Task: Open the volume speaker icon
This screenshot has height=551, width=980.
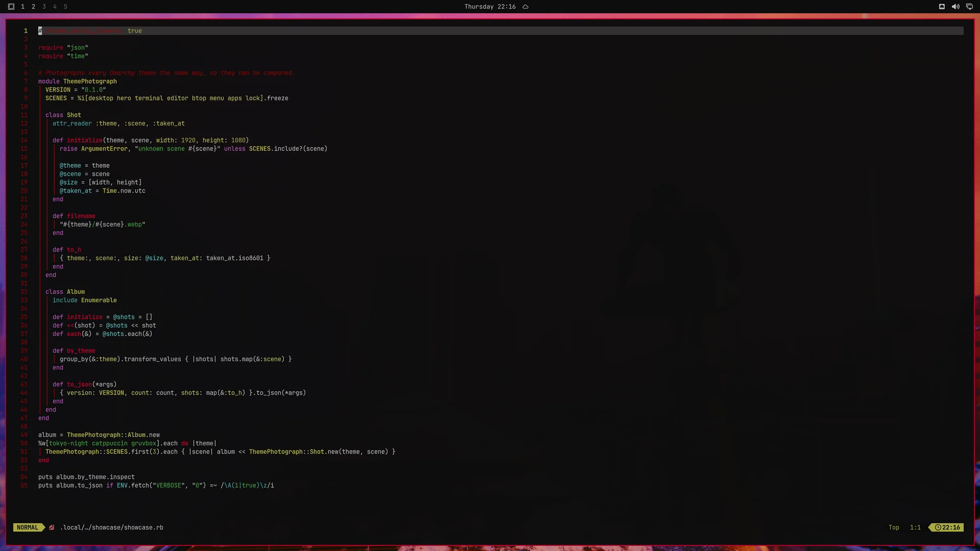Action: [x=955, y=7]
